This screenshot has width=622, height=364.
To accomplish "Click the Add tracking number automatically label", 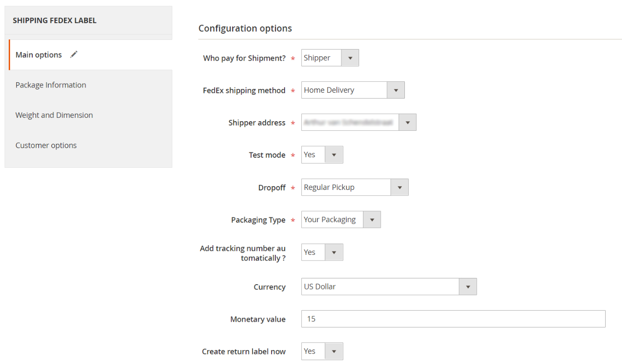I will [x=243, y=253].
